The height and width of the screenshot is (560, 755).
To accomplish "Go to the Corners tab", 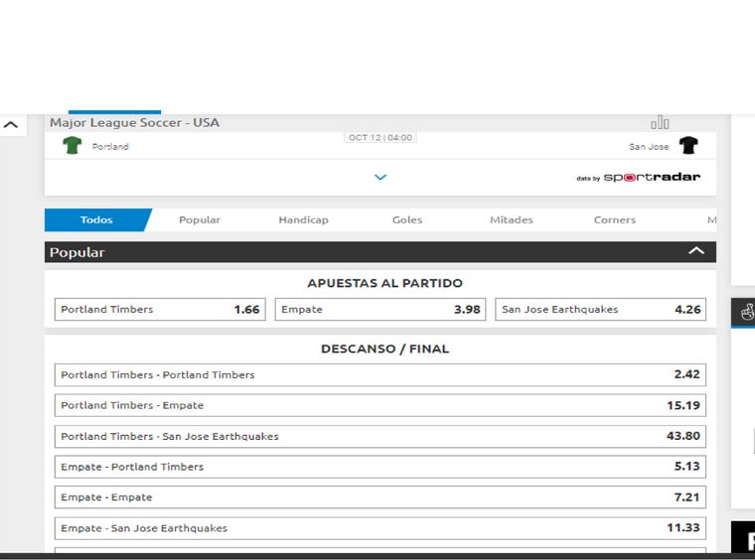I will pos(615,219).
